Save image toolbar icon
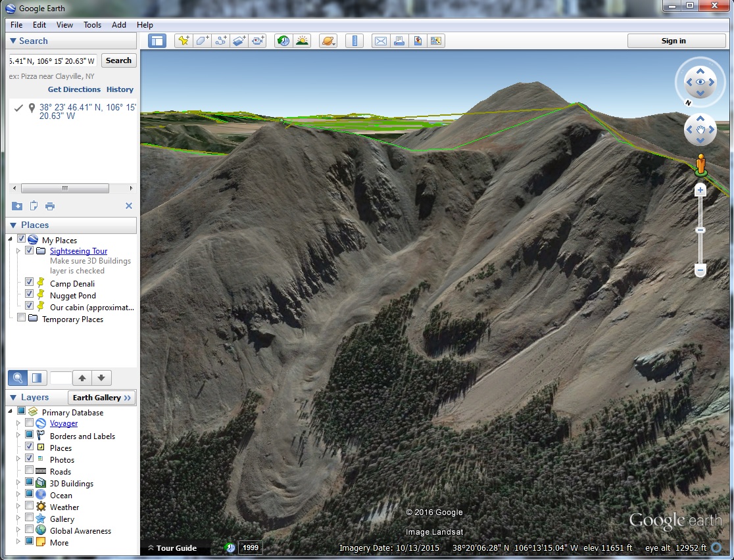The height and width of the screenshot is (560, 734). coord(417,41)
